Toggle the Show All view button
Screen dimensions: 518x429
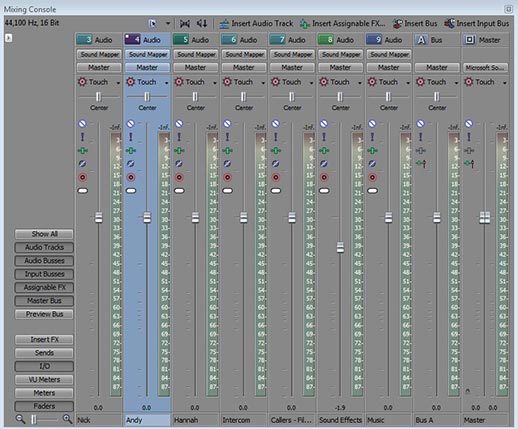point(44,234)
